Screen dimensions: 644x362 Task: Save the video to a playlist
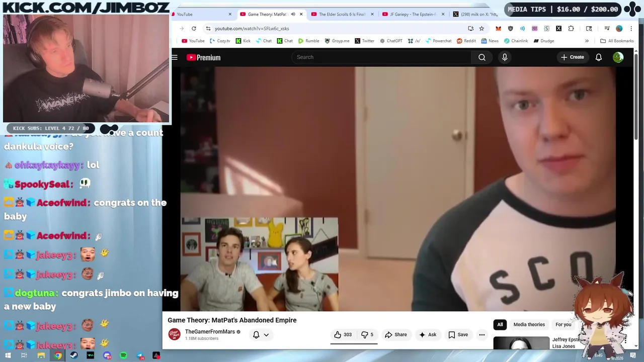pyautogui.click(x=458, y=334)
